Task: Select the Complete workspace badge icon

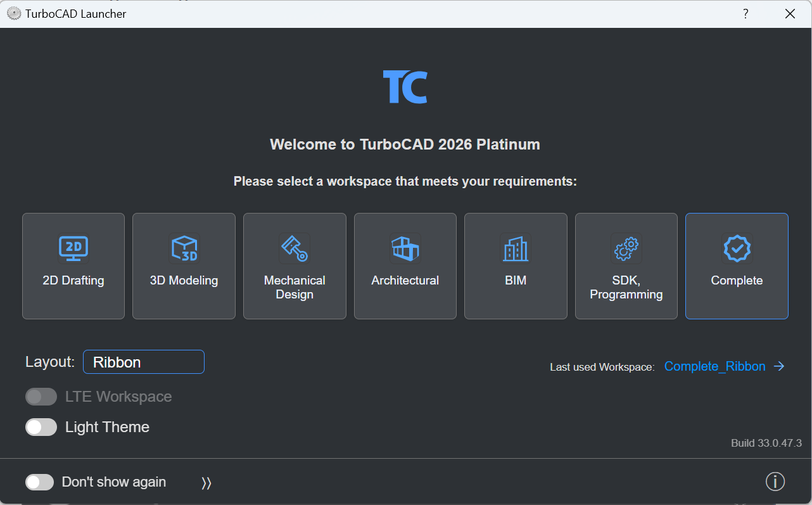Action: (737, 248)
